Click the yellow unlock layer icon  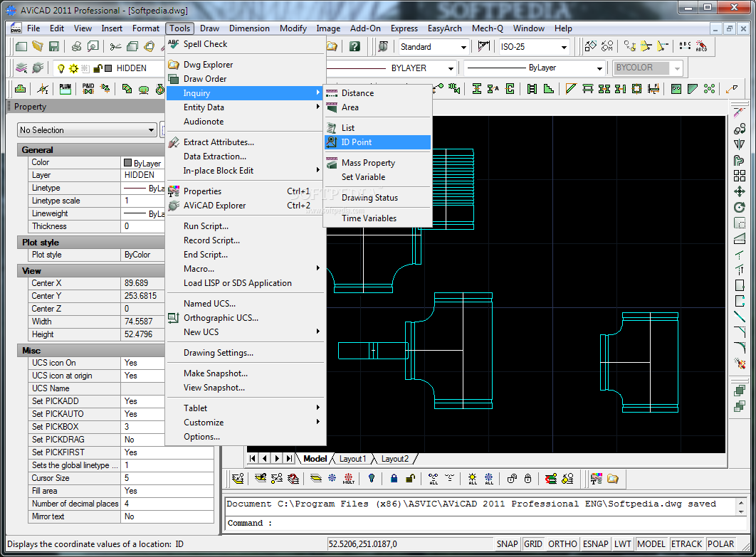tap(410, 479)
